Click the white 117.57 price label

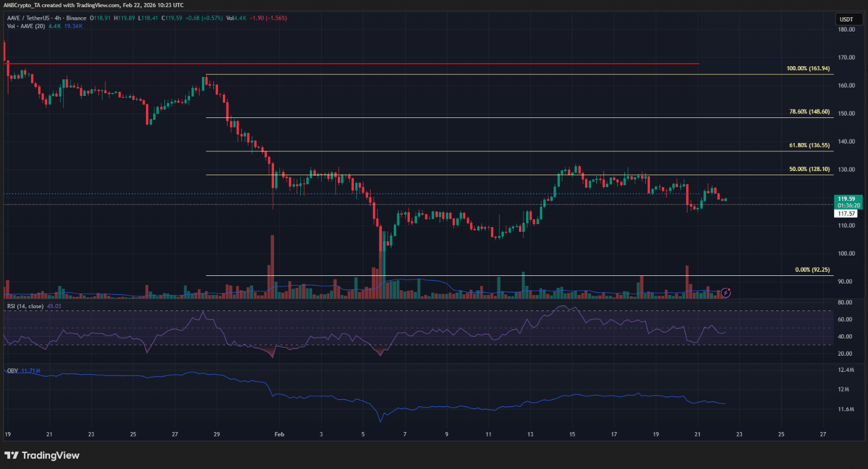[846, 213]
